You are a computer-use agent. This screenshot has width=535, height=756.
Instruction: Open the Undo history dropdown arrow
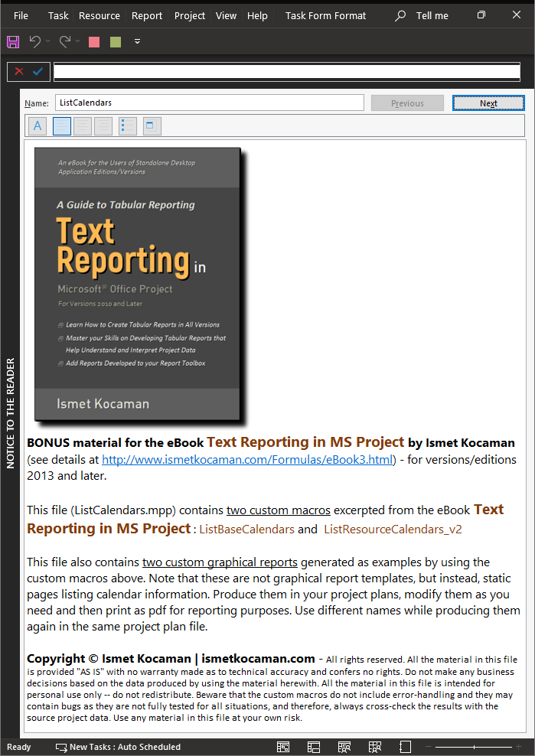coord(47,41)
